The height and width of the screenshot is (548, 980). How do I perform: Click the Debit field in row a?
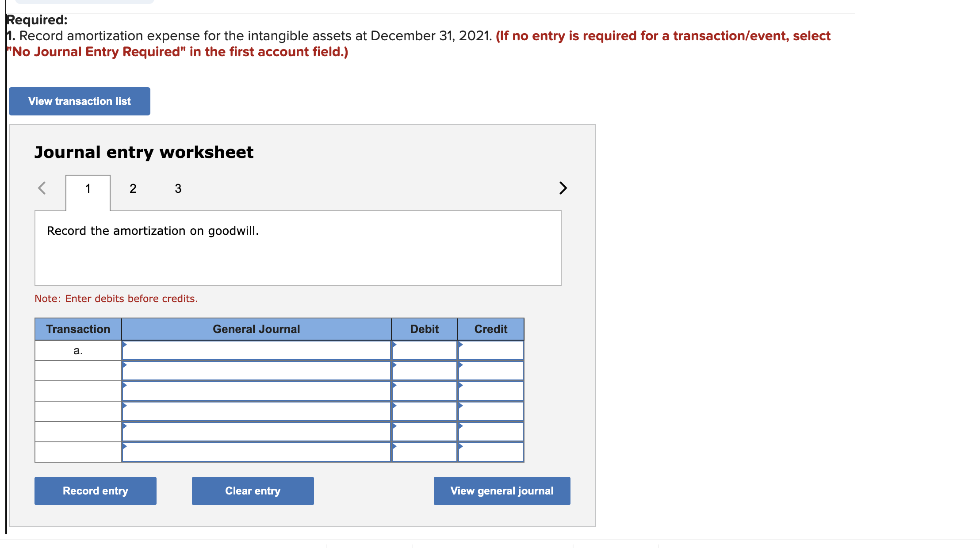425,350
